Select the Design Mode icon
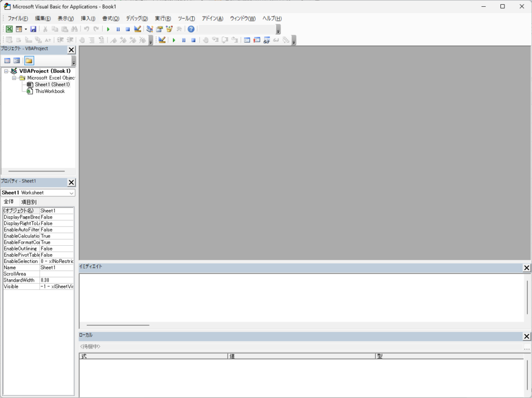532x398 pixels. (x=138, y=29)
